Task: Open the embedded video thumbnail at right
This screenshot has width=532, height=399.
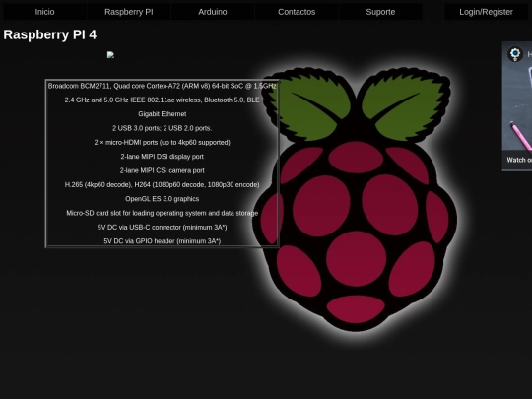Action: point(517,106)
